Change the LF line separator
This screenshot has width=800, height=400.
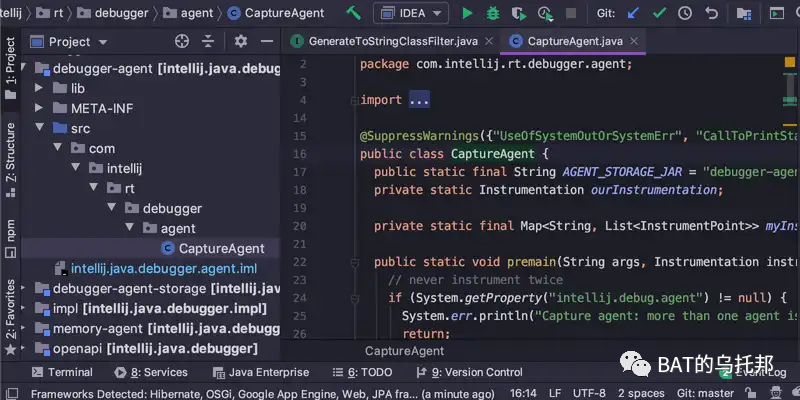pos(555,394)
